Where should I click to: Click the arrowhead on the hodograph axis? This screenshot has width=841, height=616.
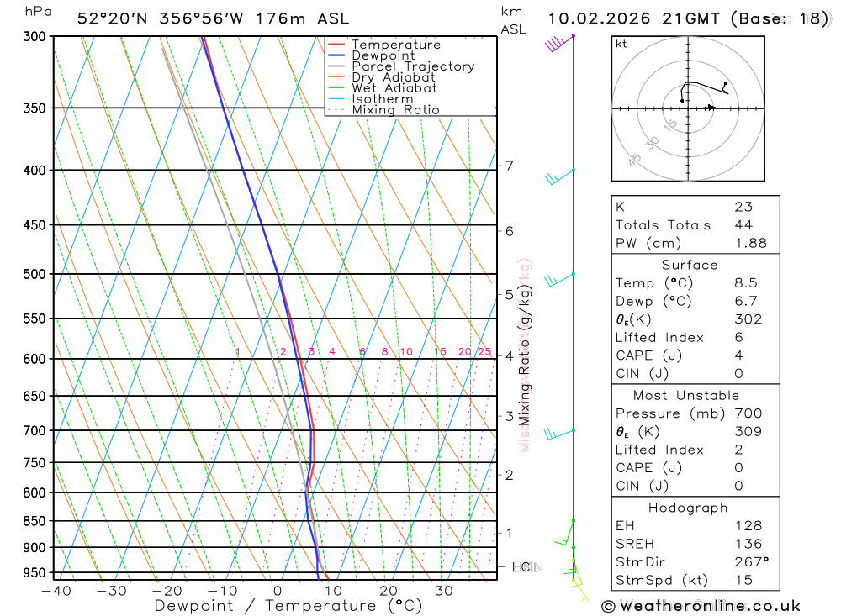pyautogui.click(x=711, y=108)
